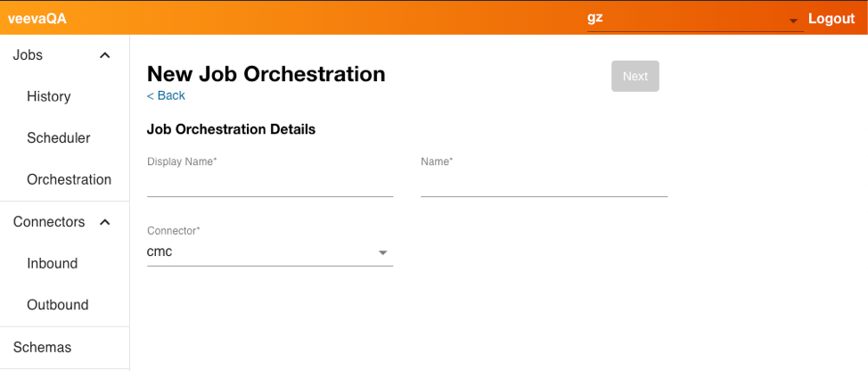The width and height of the screenshot is (868, 371).
Task: Focus the Display Name input field
Action: point(270,185)
